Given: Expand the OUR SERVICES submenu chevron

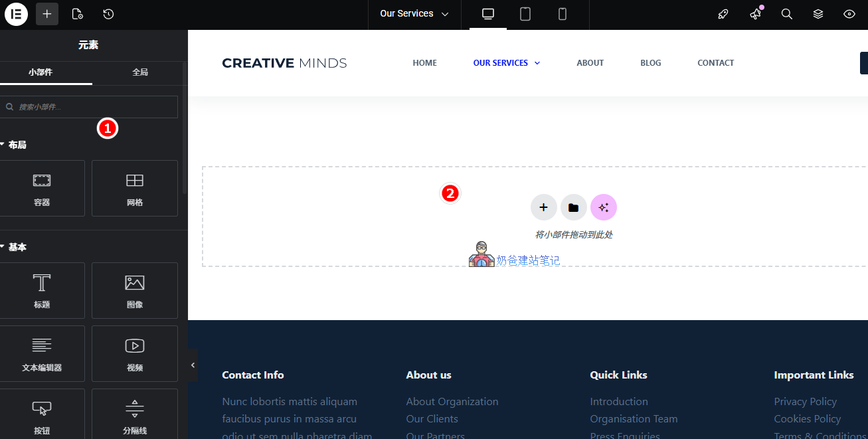Looking at the screenshot, I should tap(537, 62).
